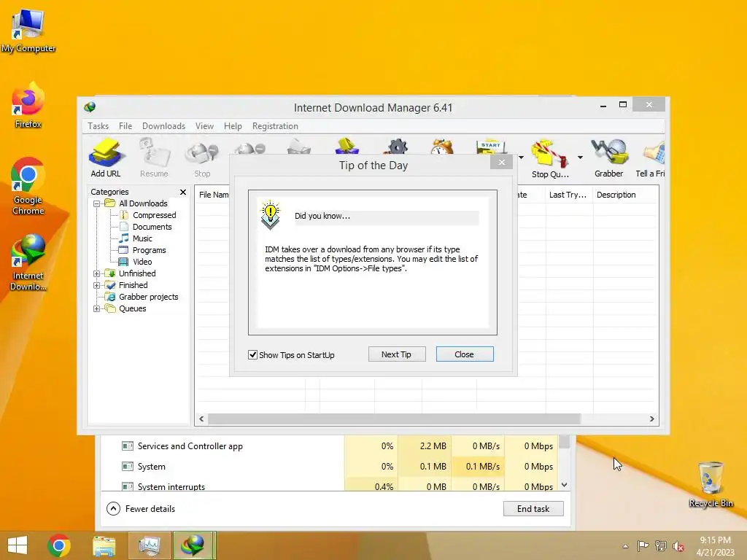Viewport: 747px width, 560px height.
Task: Select Services and Controller app row
Action: click(329, 446)
